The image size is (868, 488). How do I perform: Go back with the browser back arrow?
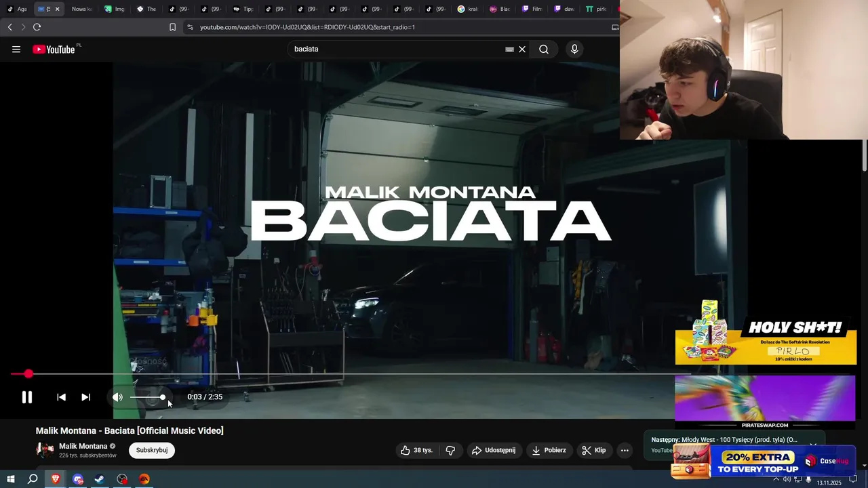click(x=10, y=27)
